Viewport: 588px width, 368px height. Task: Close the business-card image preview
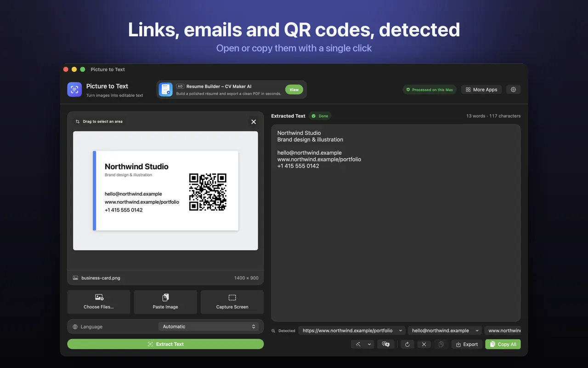point(254,122)
